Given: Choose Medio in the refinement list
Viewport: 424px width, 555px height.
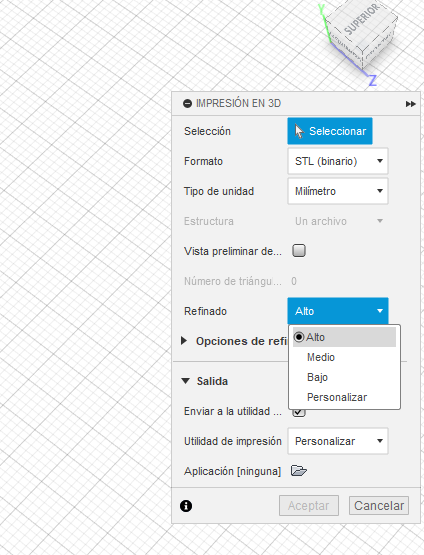Looking at the screenshot, I should point(344,357).
